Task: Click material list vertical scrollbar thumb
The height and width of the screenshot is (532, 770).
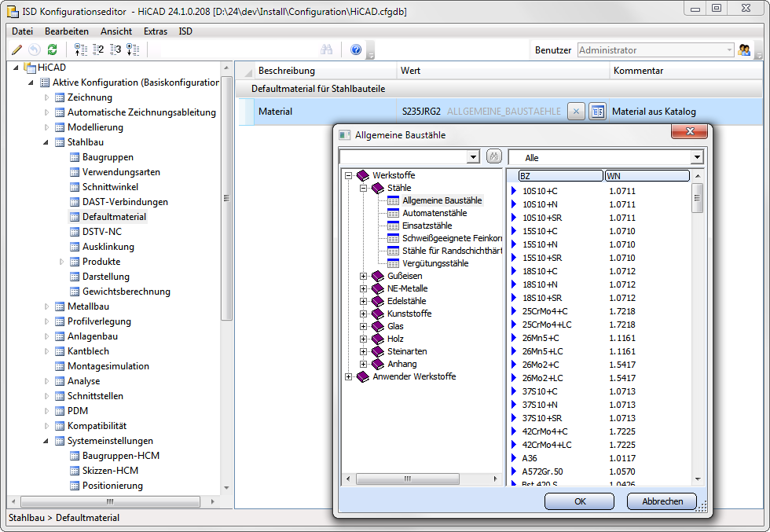Action: tap(698, 198)
